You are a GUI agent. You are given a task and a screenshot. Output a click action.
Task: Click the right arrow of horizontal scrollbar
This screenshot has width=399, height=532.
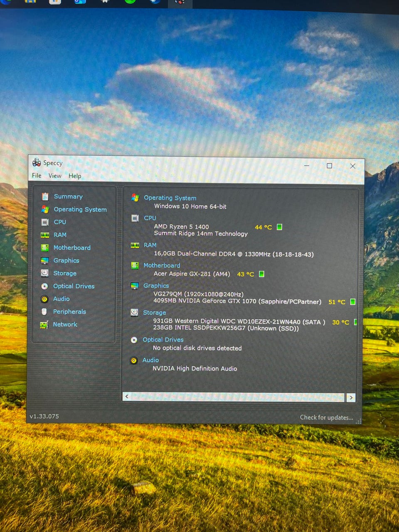(x=351, y=398)
